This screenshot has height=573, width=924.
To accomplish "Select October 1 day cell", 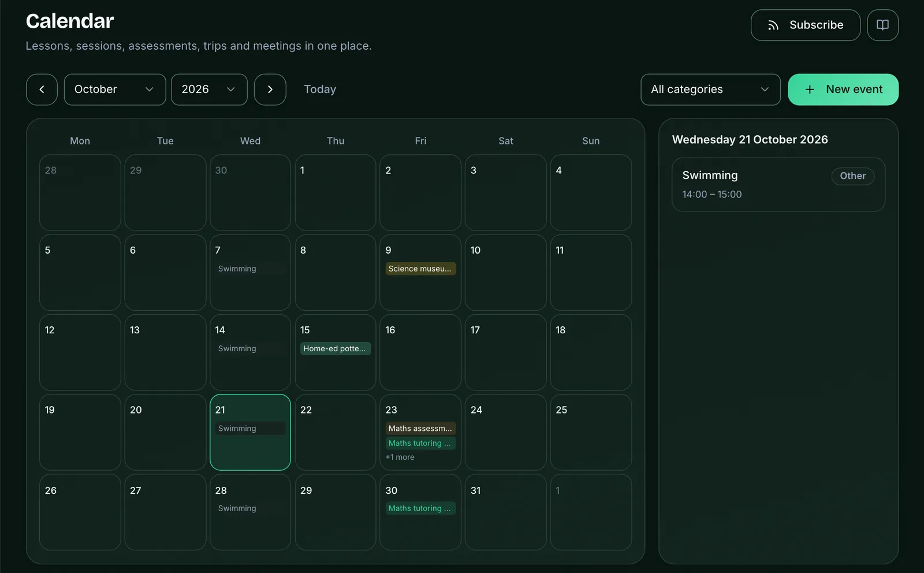I will (336, 192).
